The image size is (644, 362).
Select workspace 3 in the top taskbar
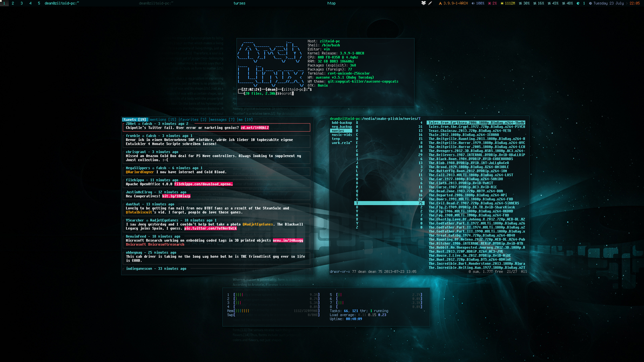click(x=22, y=3)
